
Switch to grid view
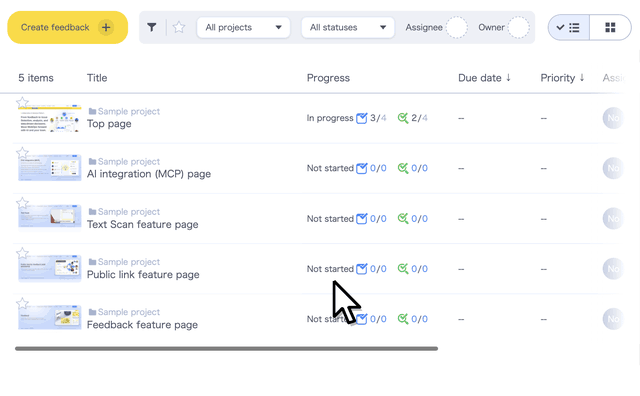(x=610, y=27)
